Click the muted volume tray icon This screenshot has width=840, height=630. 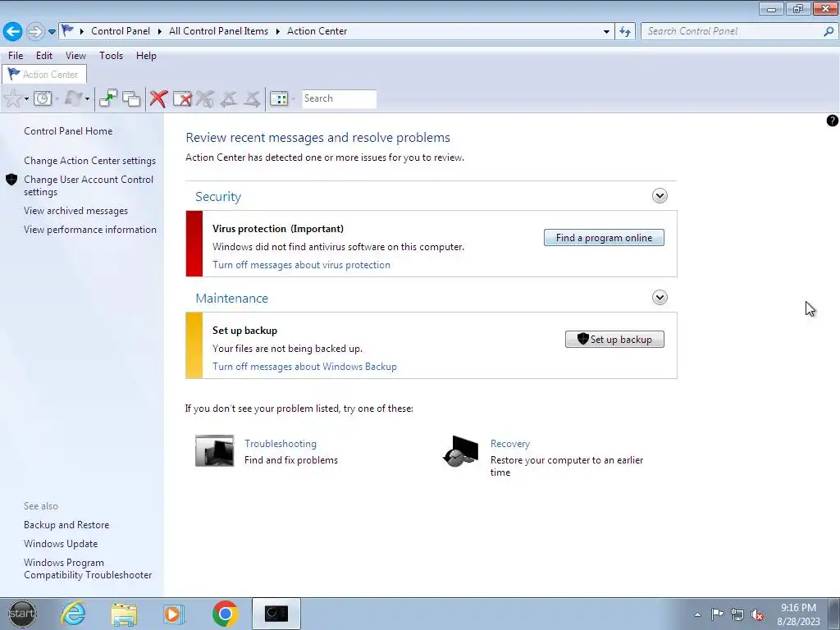[x=757, y=615]
